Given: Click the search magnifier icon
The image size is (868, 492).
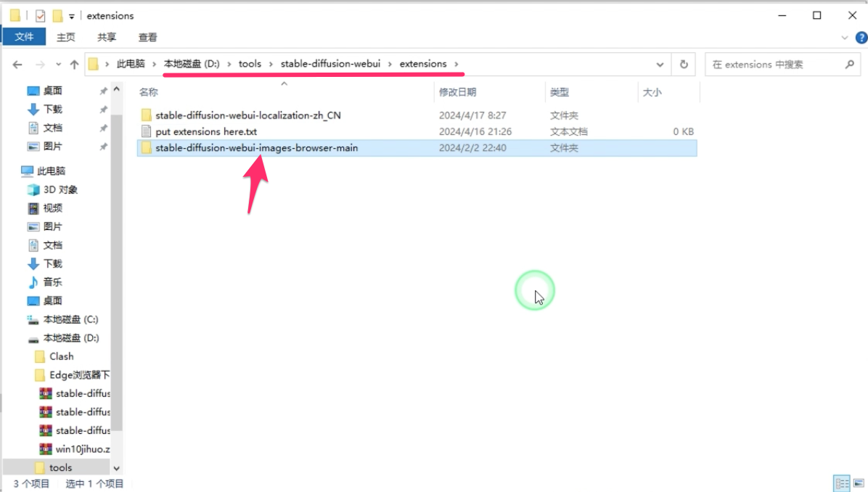Looking at the screenshot, I should tap(850, 64).
